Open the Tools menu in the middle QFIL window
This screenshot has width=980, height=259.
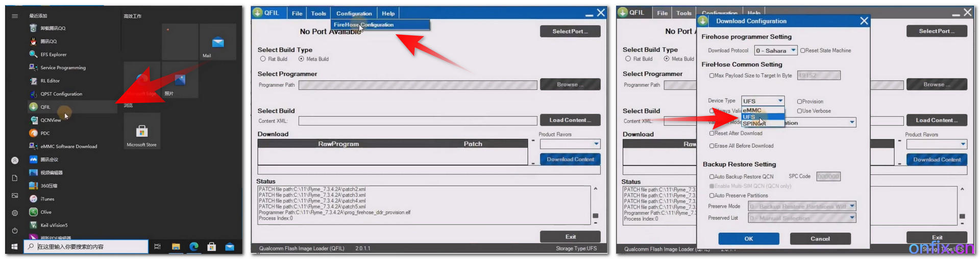point(318,13)
